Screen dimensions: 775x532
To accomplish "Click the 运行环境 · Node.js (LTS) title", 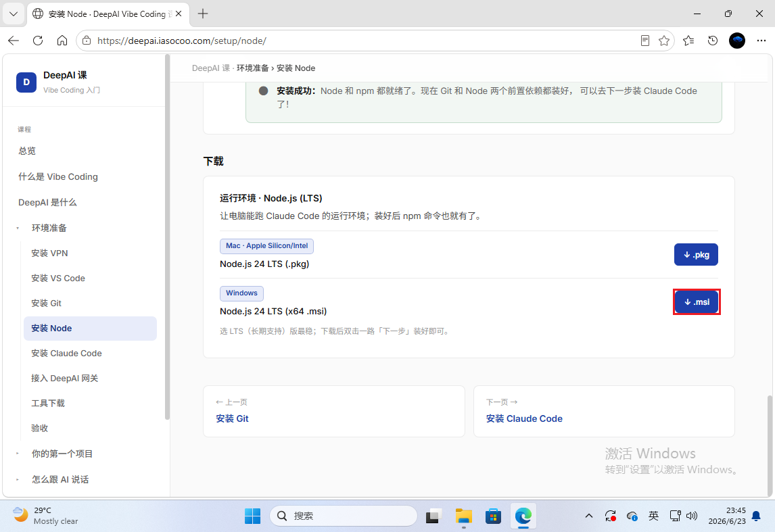I will (271, 198).
